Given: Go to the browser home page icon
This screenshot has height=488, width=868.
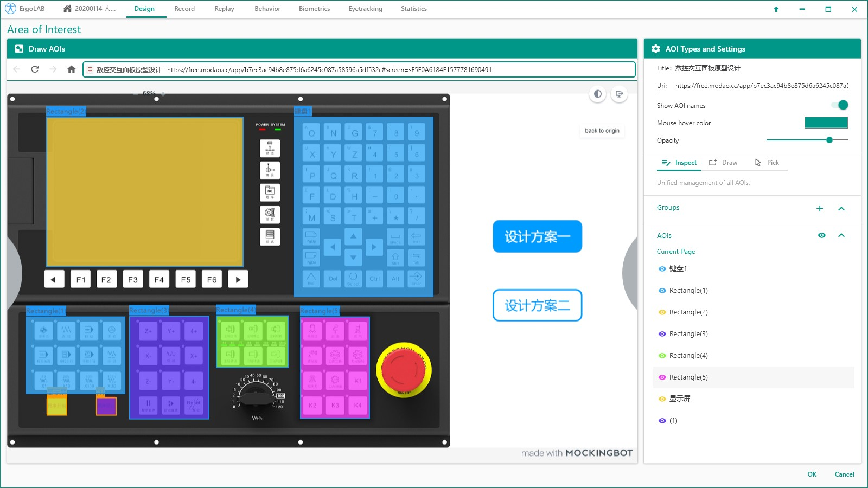Looking at the screenshot, I should (x=71, y=69).
